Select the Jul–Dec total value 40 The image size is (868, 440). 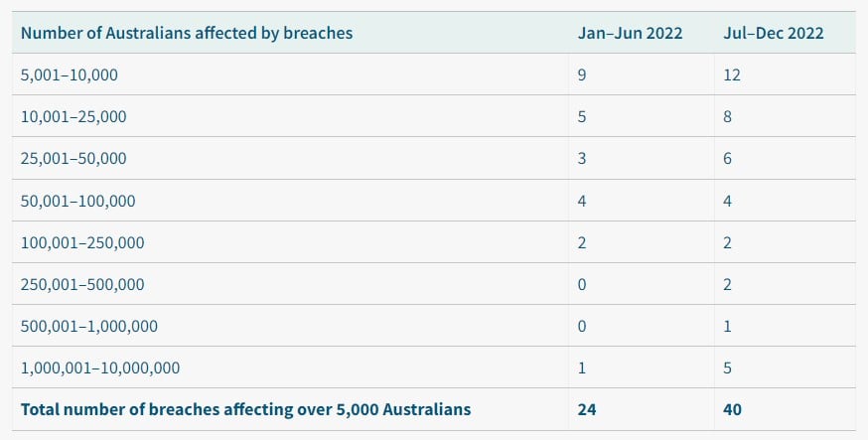coord(732,409)
